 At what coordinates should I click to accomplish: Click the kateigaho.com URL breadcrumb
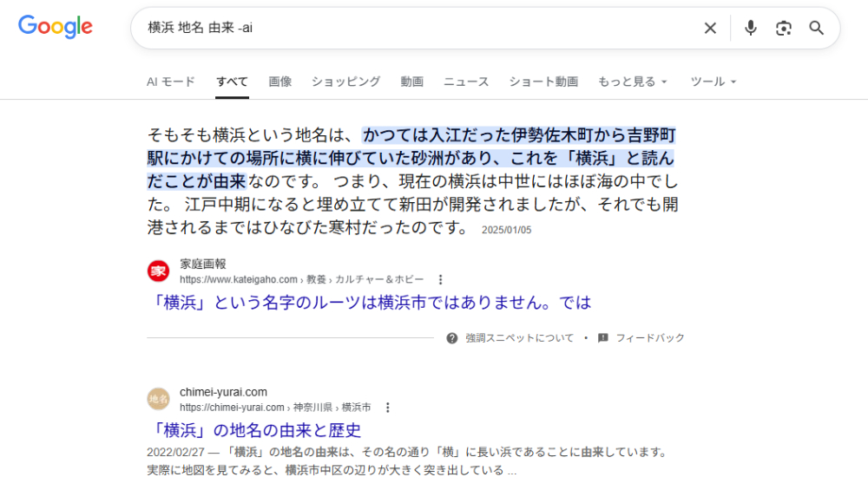tap(302, 280)
